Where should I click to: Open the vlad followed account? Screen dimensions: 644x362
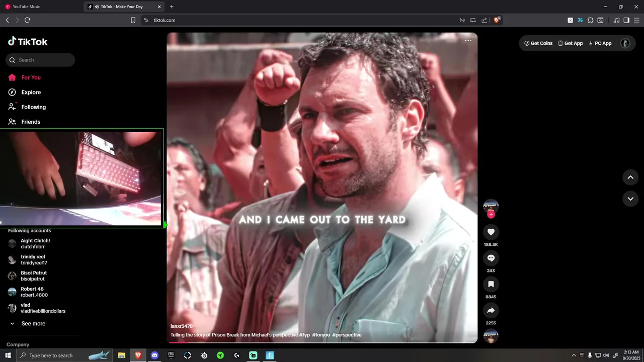point(38,308)
